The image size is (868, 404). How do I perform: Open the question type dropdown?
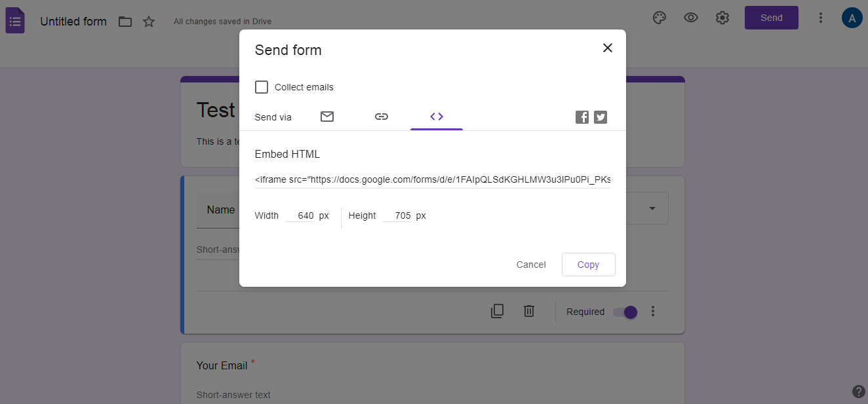click(652, 208)
